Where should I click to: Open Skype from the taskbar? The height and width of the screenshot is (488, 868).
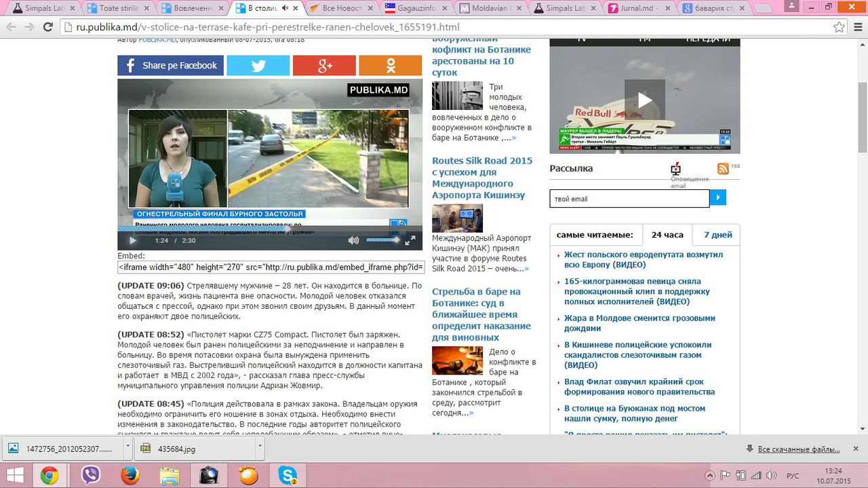pos(288,475)
